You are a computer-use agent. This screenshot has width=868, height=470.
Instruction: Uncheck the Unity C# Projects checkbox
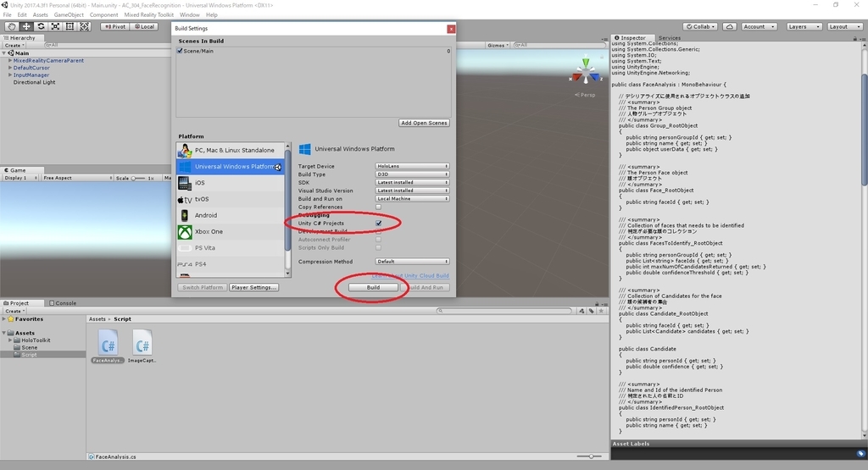379,224
